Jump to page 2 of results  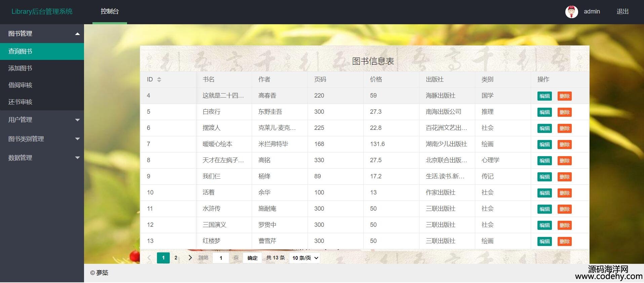pos(176,258)
